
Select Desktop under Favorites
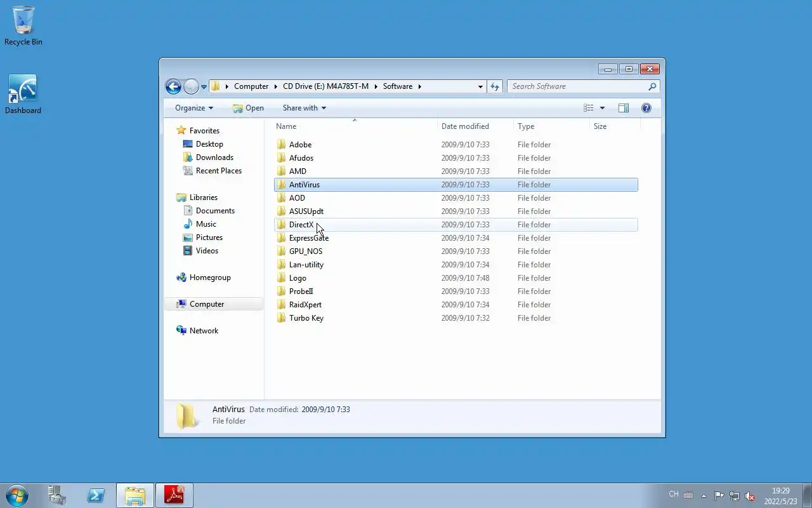coord(209,144)
